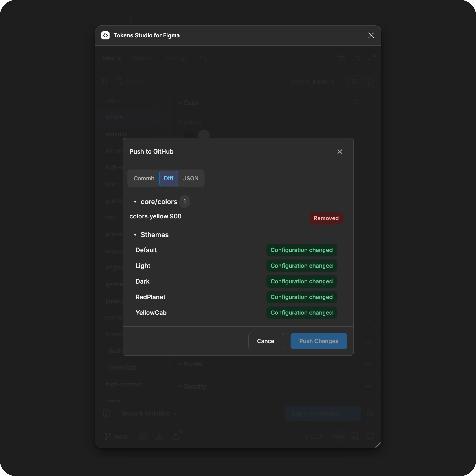Open the JSON tab
The image size is (476, 476).
click(191, 178)
